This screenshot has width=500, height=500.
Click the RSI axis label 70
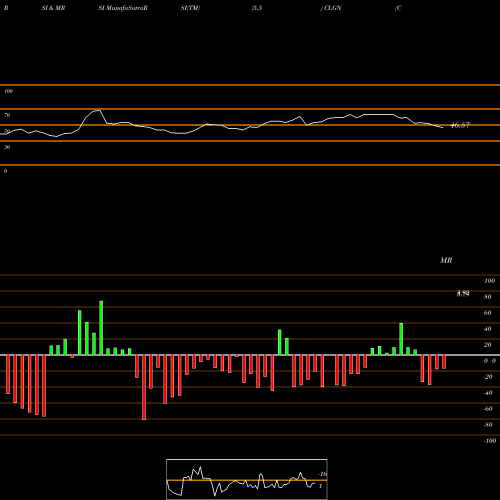coord(7,115)
